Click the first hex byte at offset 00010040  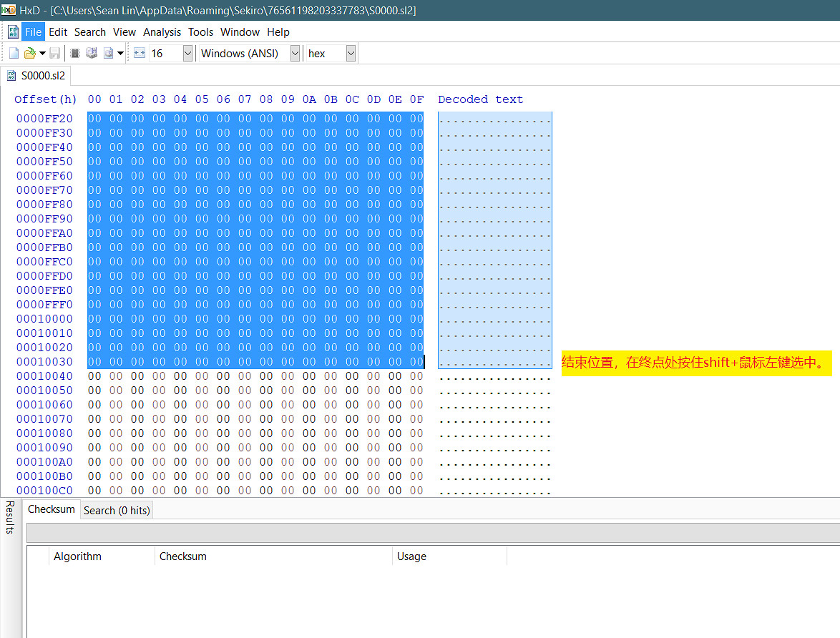pyautogui.click(x=94, y=376)
